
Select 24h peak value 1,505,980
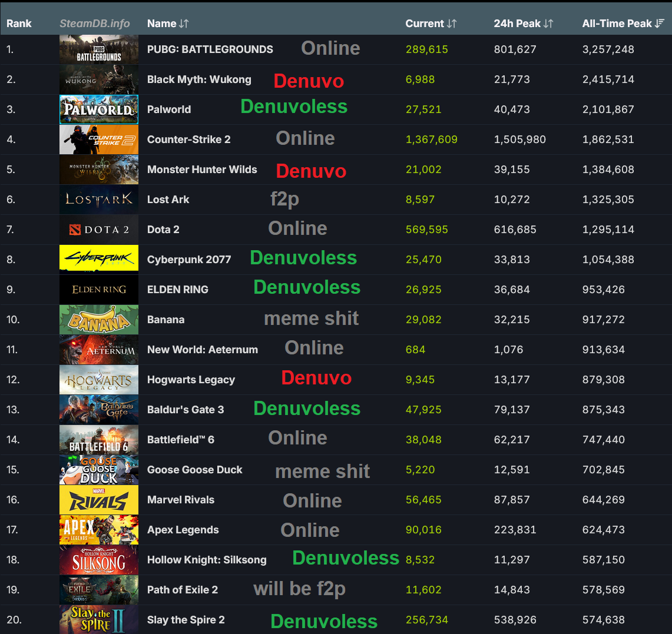point(520,140)
